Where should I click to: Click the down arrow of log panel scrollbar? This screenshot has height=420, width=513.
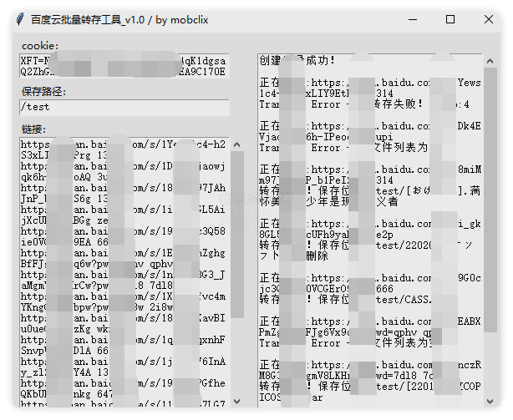tap(490, 401)
